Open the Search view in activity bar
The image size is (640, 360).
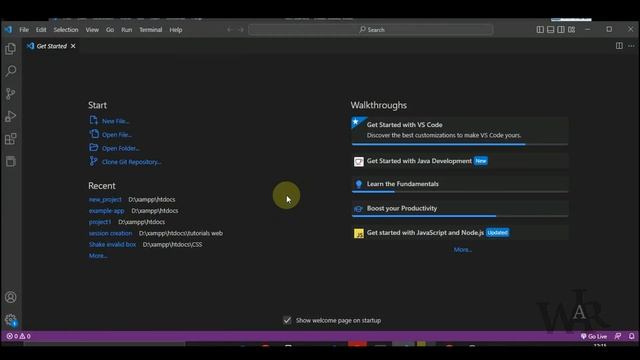tap(11, 71)
